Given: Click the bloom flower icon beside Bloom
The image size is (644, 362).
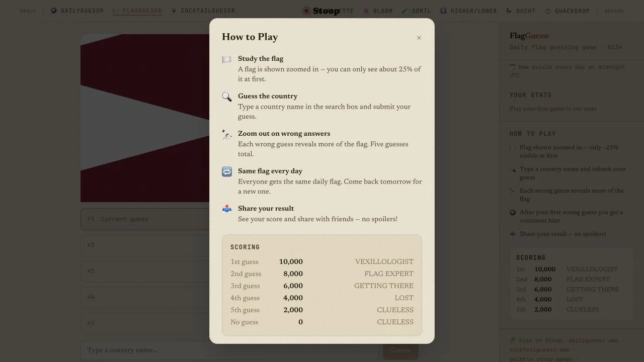Looking at the screenshot, I should (366, 11).
